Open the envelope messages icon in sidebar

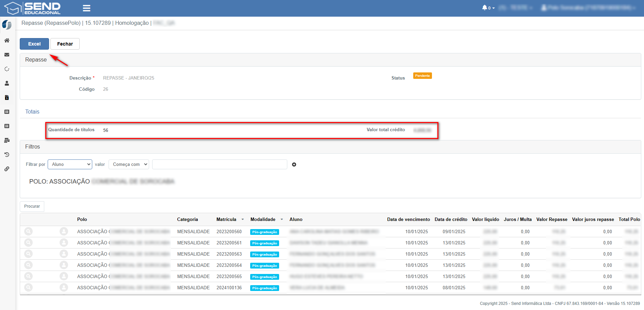click(x=7, y=55)
